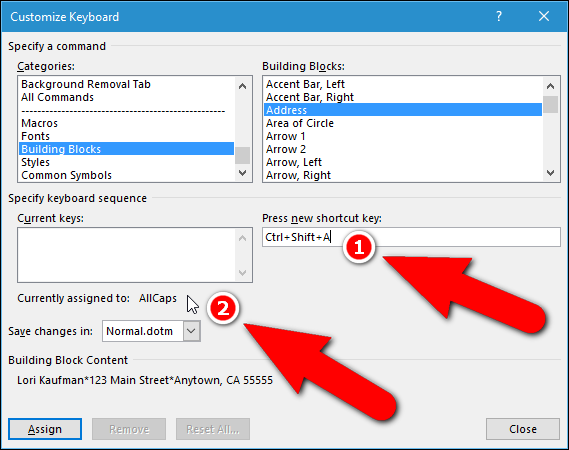569x450 pixels.
Task: Click the Current keys scroll up arrow
Action: [242, 238]
